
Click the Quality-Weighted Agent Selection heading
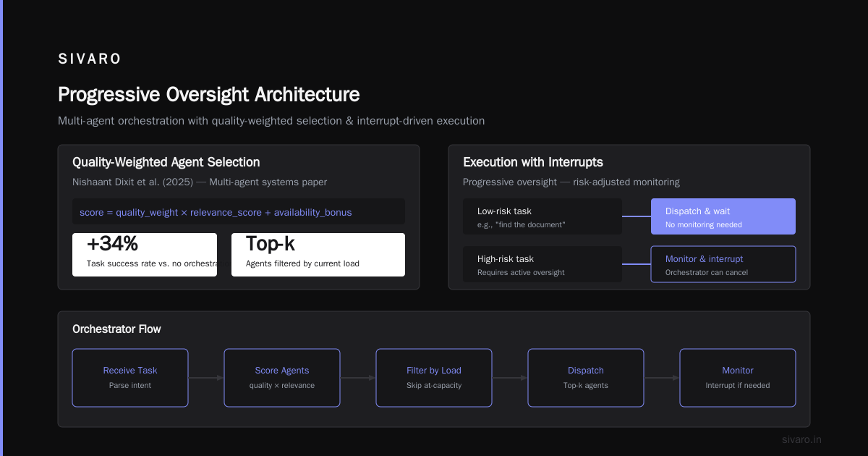[166, 162]
